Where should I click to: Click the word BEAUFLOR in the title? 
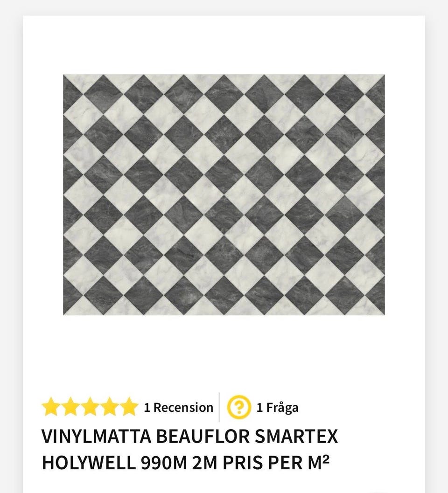tap(203, 437)
